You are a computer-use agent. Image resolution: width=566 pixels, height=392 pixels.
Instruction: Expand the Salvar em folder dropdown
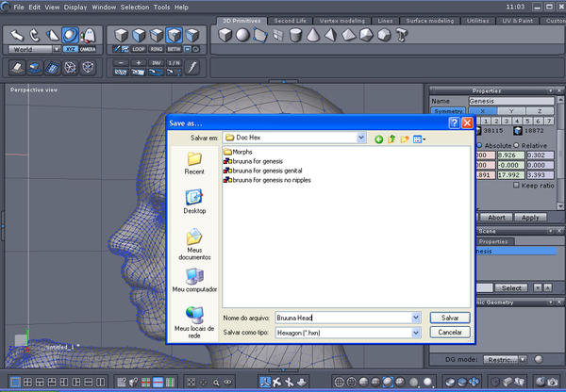[x=360, y=138]
